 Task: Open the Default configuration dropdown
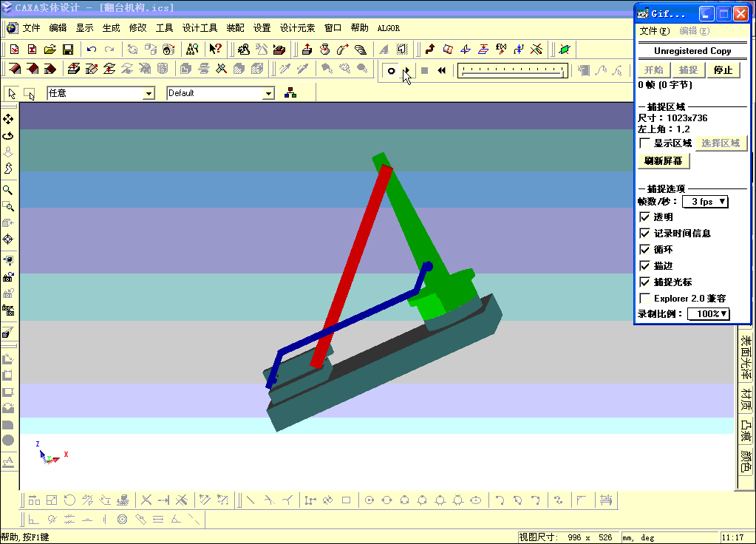click(268, 94)
